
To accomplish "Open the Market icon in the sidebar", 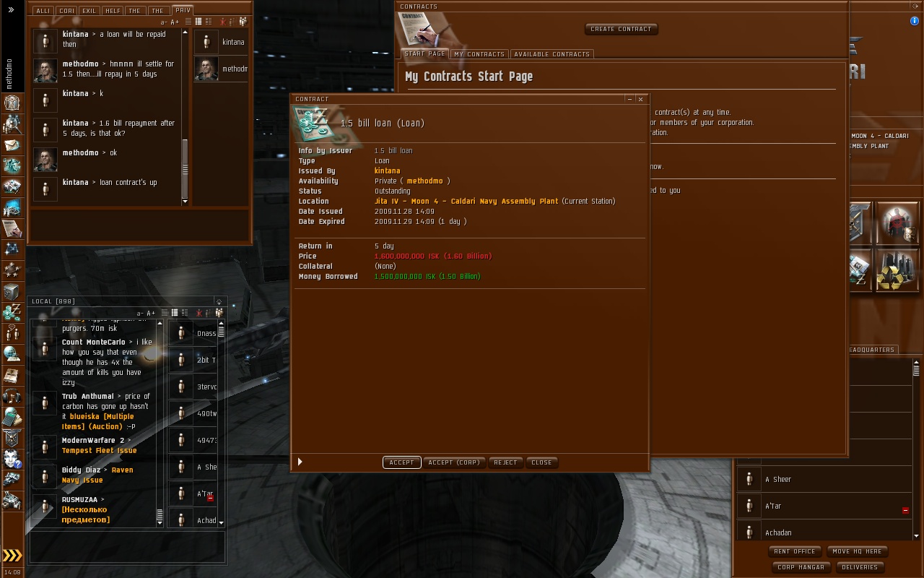I will (12, 207).
